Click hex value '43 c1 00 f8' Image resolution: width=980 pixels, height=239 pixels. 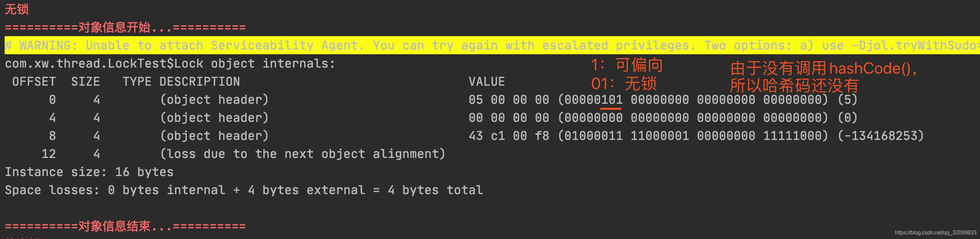click(509, 136)
